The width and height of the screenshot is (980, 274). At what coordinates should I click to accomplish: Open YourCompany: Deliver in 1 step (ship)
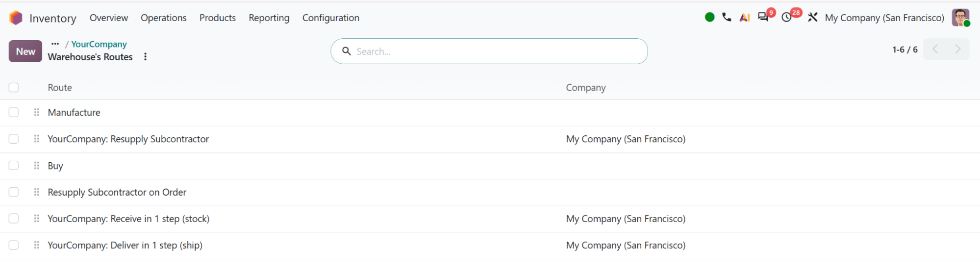coord(125,245)
